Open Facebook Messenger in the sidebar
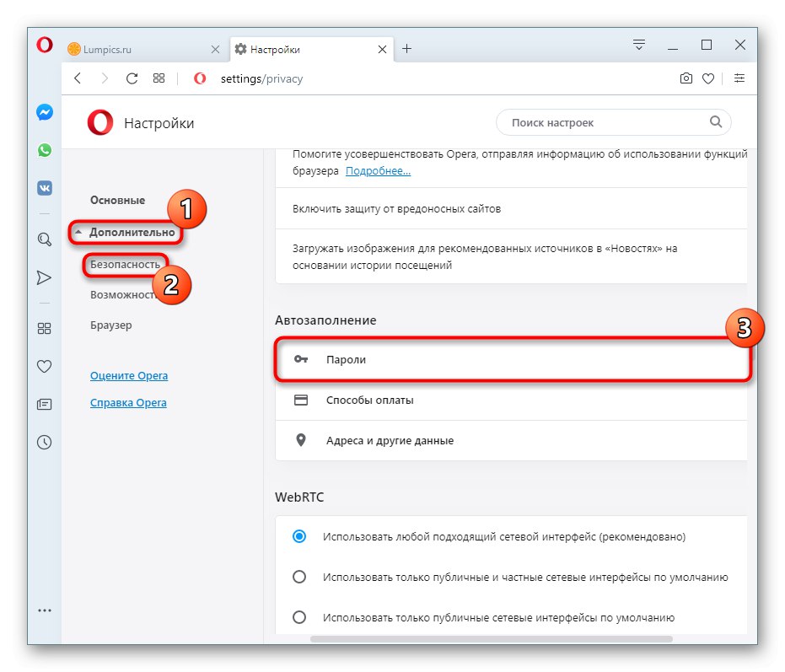Screen dimensions: 785x672 pyautogui.click(x=45, y=112)
